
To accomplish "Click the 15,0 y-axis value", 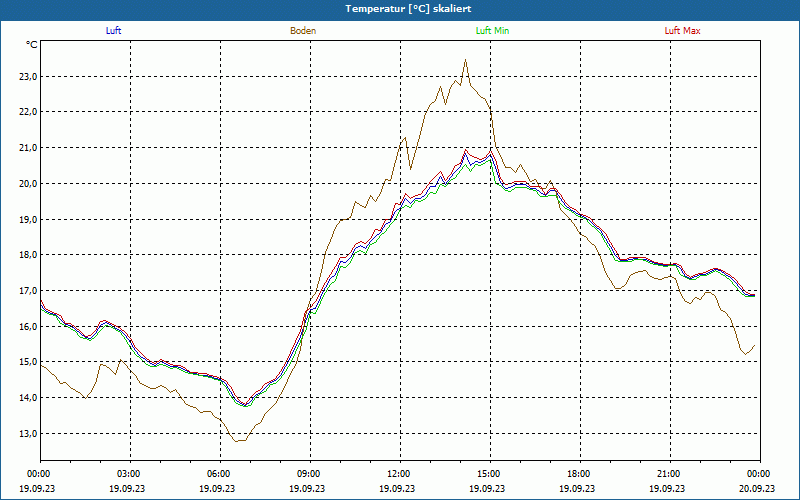I will [x=29, y=362].
